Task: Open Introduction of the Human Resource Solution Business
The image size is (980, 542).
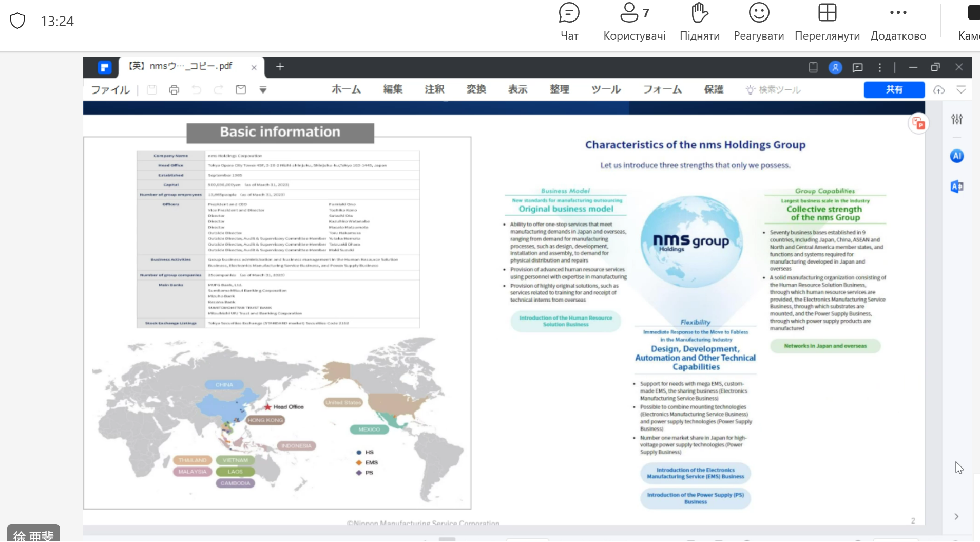Action: click(566, 321)
